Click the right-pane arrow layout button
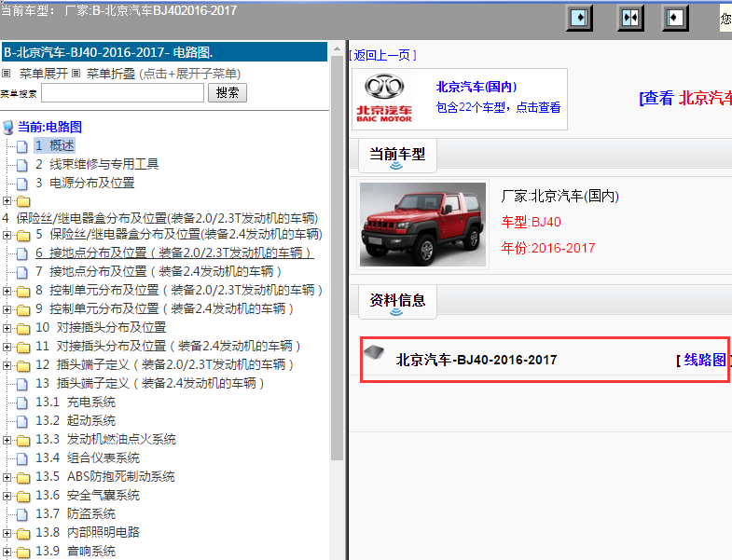This screenshot has height=560, width=732. [674, 19]
